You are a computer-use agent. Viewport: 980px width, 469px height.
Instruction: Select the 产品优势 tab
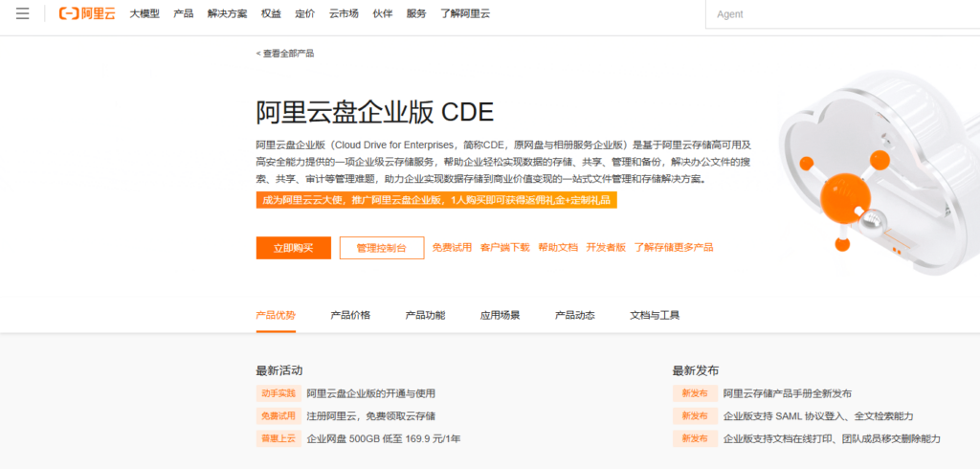[276, 315]
